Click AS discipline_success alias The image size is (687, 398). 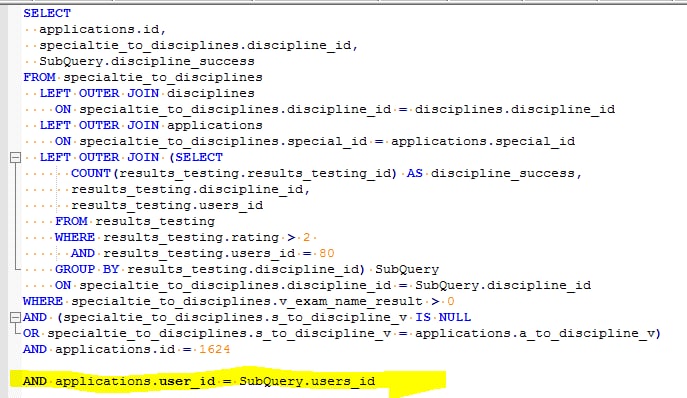point(494,173)
